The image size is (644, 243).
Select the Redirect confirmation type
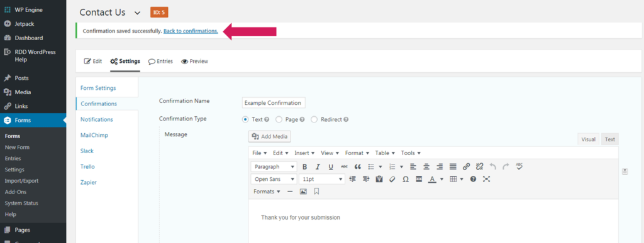point(314,120)
